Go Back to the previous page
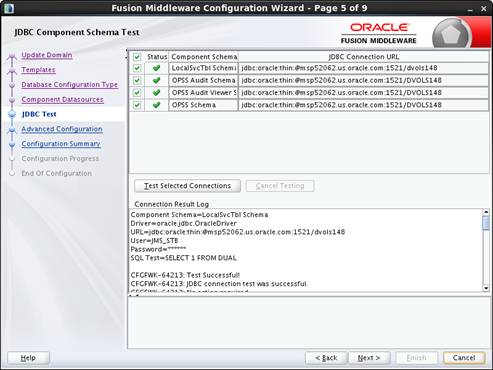Viewport: 493px width, 370px height. click(326, 358)
